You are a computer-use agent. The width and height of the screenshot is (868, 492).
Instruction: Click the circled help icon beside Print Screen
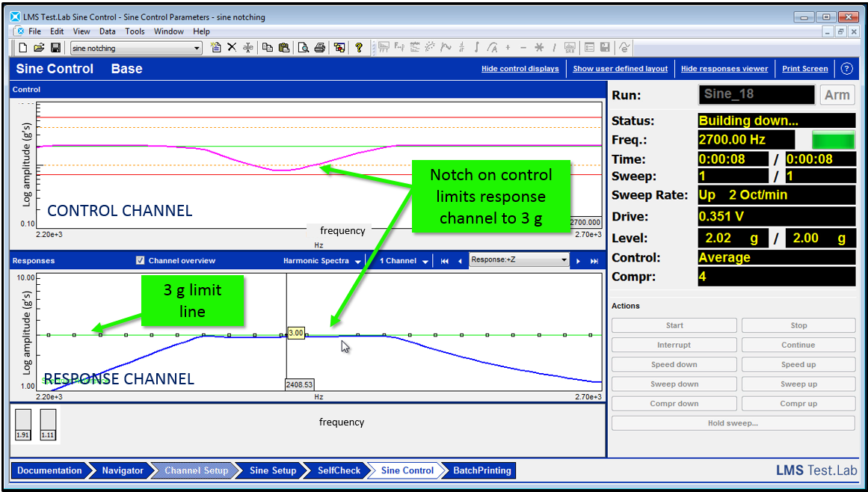(x=846, y=69)
